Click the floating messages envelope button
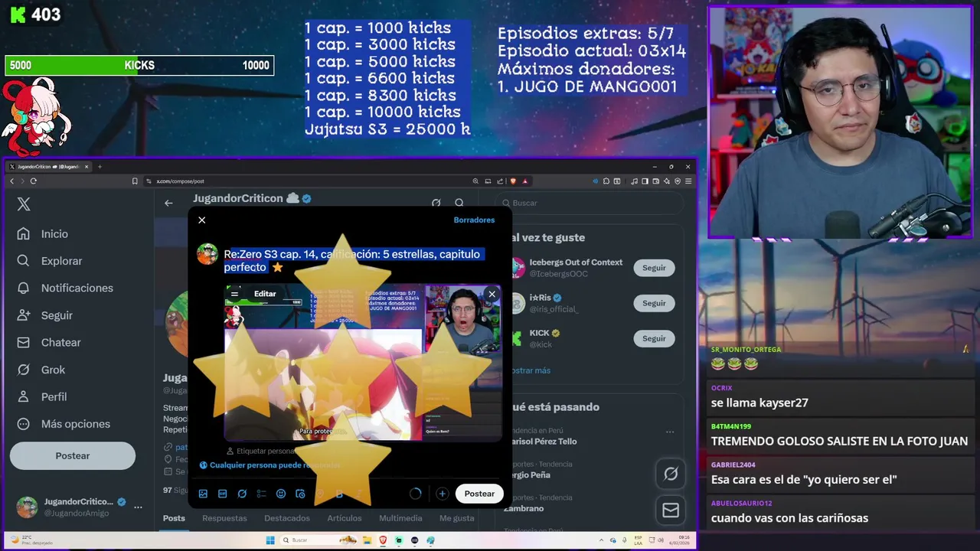 pyautogui.click(x=671, y=510)
